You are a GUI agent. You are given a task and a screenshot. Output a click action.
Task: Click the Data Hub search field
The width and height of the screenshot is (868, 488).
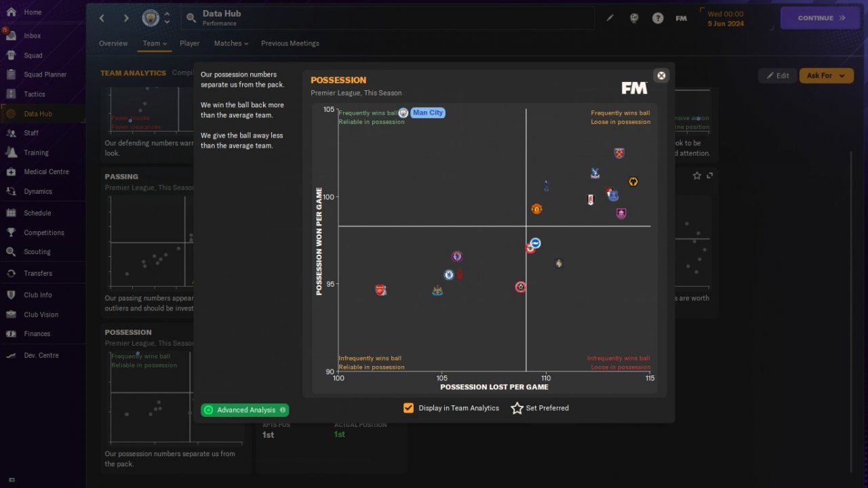tap(388, 18)
